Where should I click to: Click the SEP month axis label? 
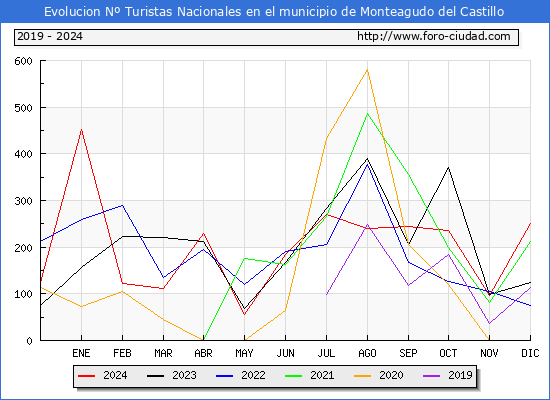point(408,353)
